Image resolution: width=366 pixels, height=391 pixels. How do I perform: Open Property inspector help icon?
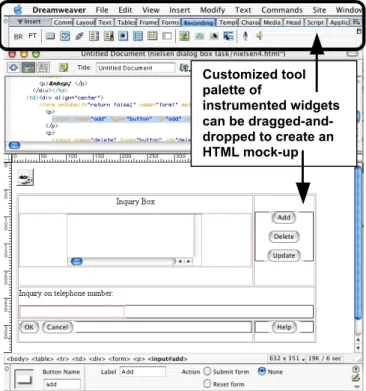(356, 369)
